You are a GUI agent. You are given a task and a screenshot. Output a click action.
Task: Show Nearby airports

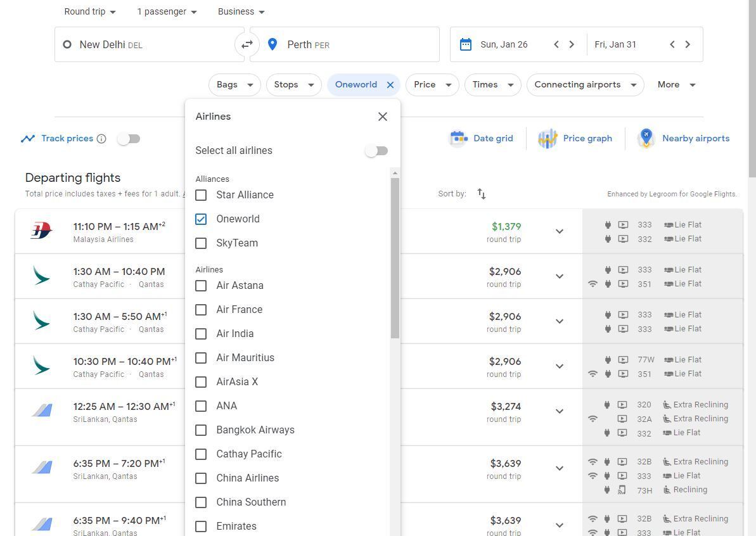[683, 138]
